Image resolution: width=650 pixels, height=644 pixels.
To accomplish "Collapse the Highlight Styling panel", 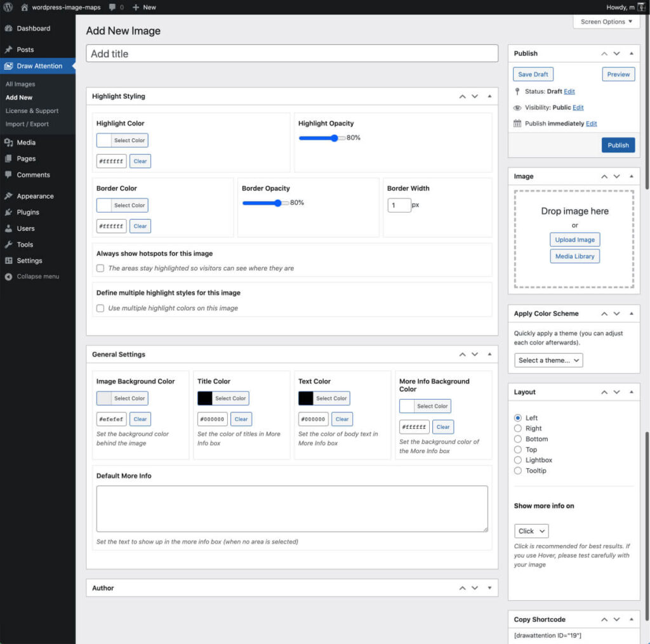I will tap(489, 96).
